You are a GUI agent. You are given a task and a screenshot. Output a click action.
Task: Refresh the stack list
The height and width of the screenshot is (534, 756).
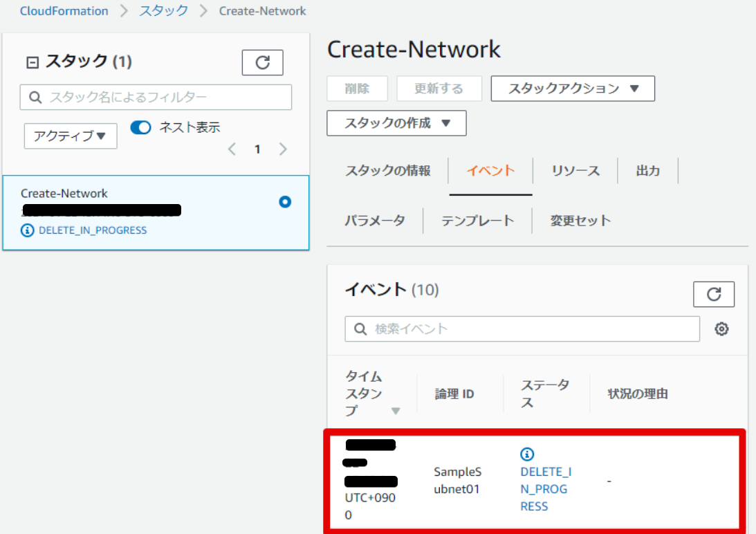(x=263, y=62)
